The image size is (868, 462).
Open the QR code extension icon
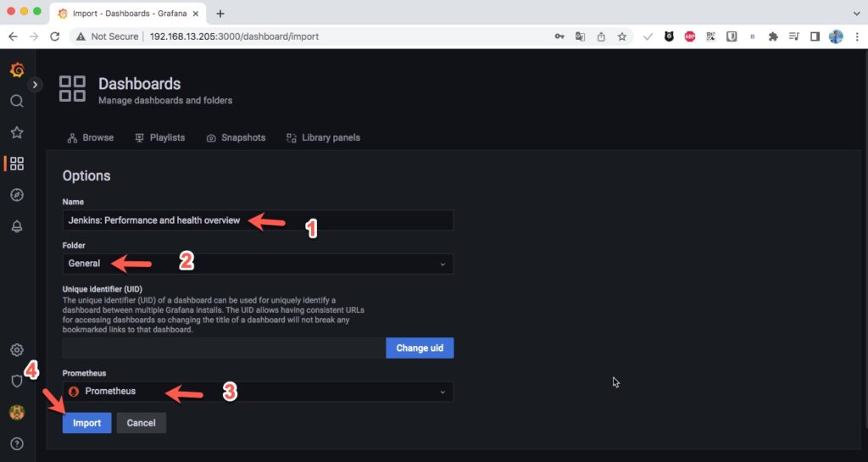[711, 36]
